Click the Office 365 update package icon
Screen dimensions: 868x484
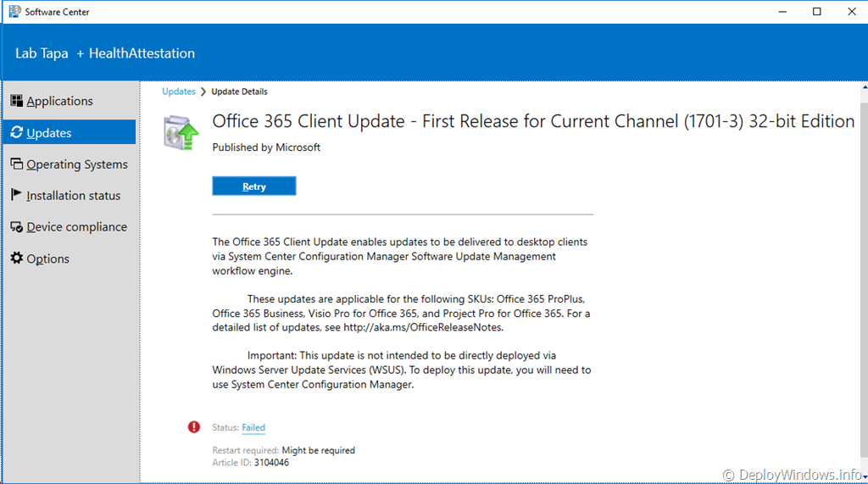pos(181,134)
